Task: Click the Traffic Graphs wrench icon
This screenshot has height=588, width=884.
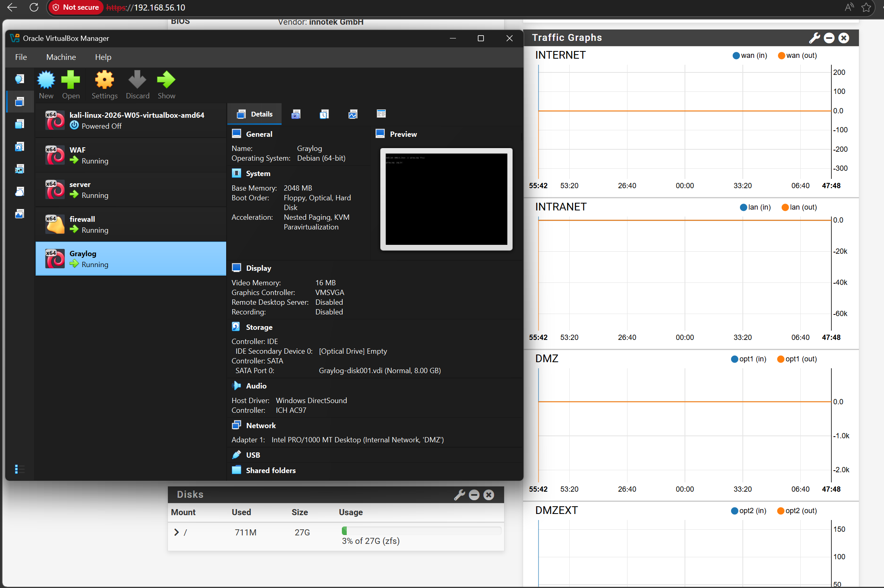Action: [x=814, y=38]
